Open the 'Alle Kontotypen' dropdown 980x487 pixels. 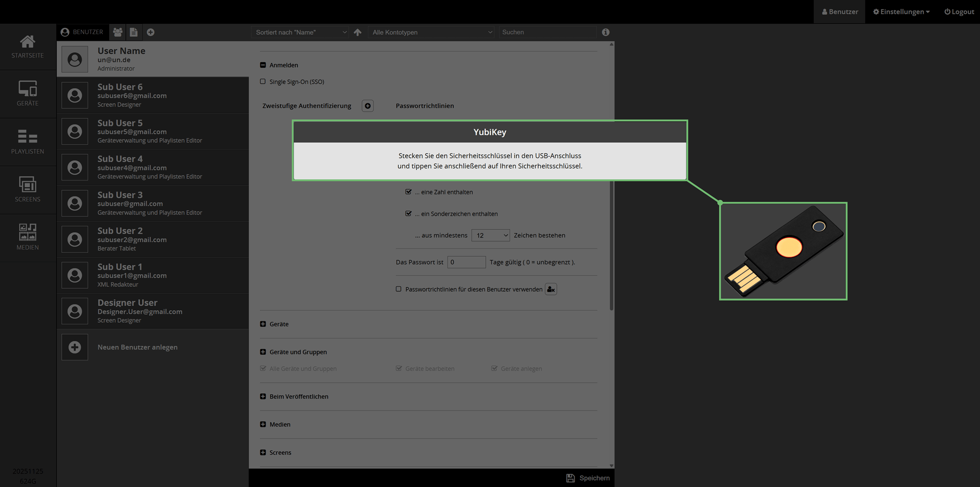pyautogui.click(x=432, y=32)
